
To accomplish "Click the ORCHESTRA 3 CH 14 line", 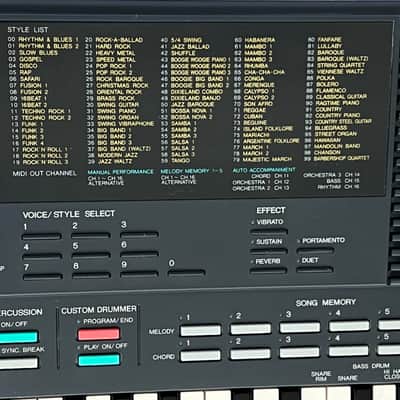I will (x=331, y=175).
